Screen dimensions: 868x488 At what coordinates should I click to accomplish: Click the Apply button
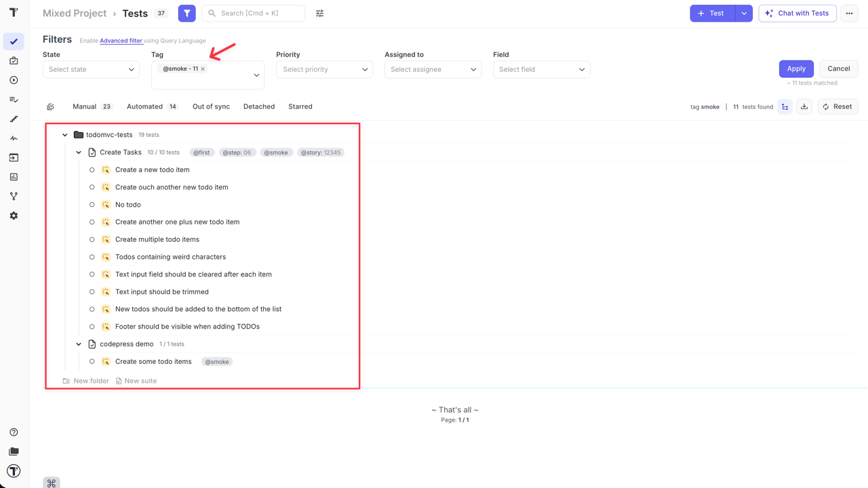pyautogui.click(x=796, y=68)
